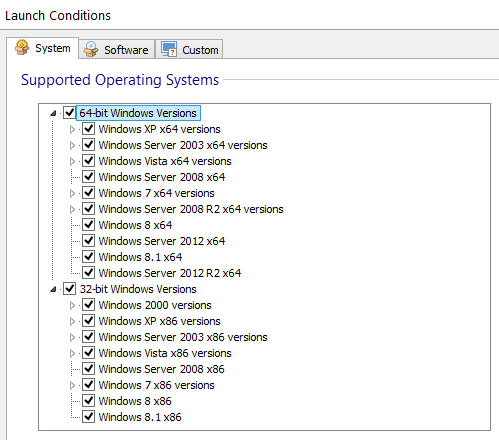
Task: Select Windows Server 2003 x64 versions row
Action: (183, 145)
